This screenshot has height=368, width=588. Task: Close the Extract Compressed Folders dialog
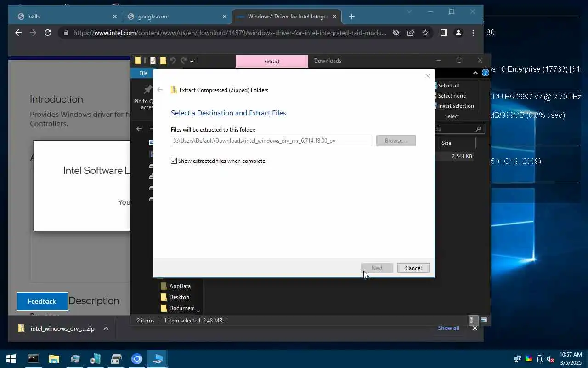click(x=428, y=76)
